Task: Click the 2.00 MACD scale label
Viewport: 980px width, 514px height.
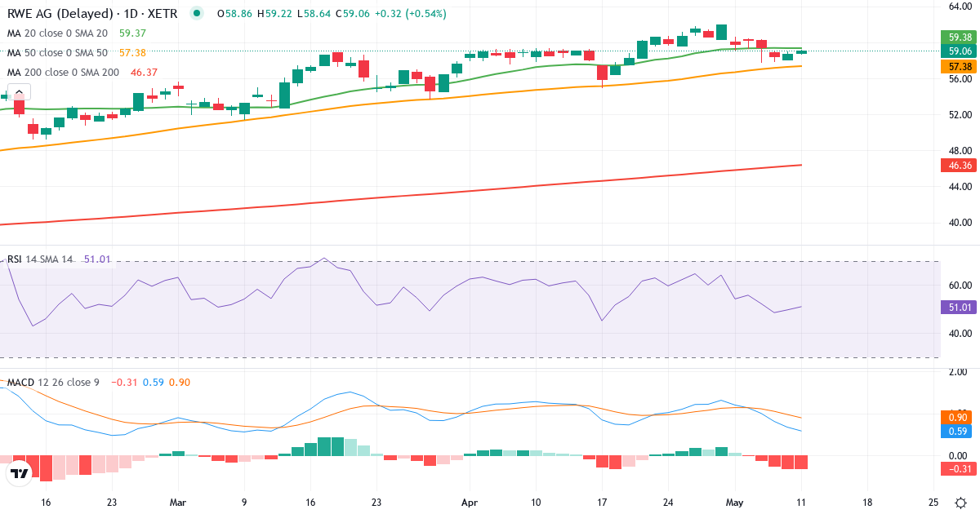Action: point(959,372)
